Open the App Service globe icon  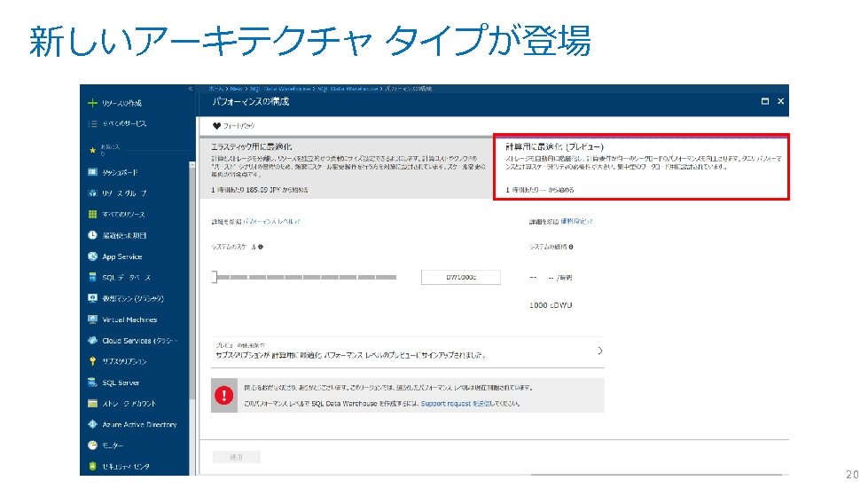click(x=92, y=256)
